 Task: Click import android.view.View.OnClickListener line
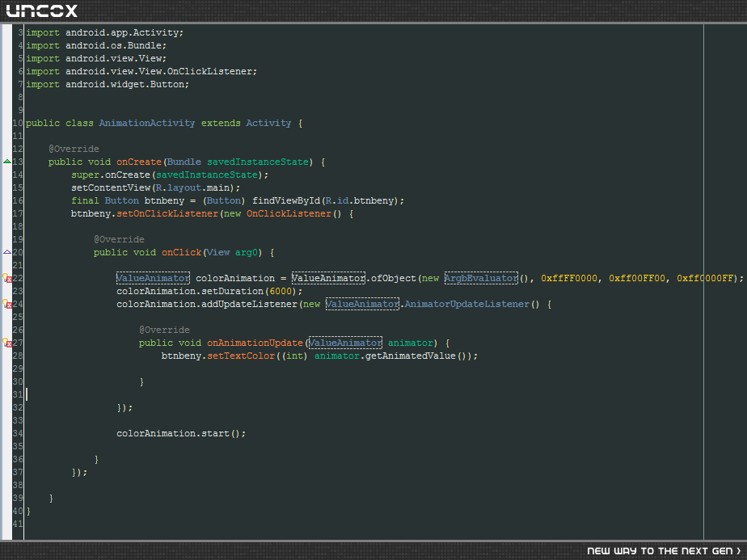pos(141,71)
